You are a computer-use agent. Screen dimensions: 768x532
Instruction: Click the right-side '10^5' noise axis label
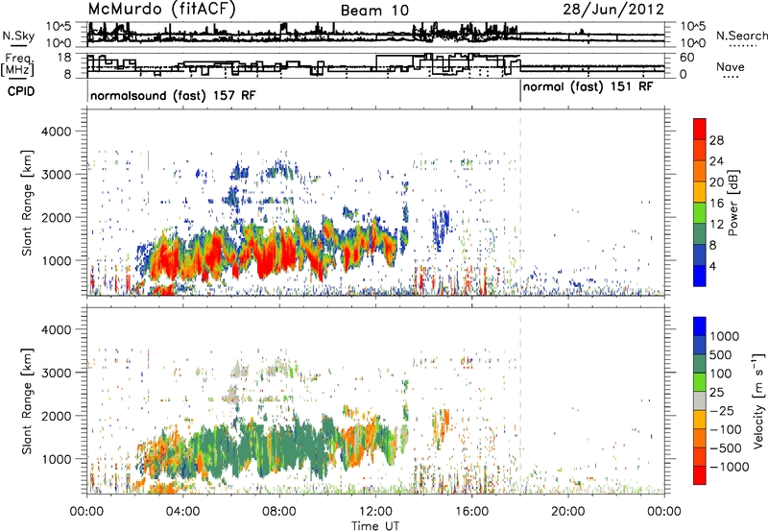coord(693,27)
